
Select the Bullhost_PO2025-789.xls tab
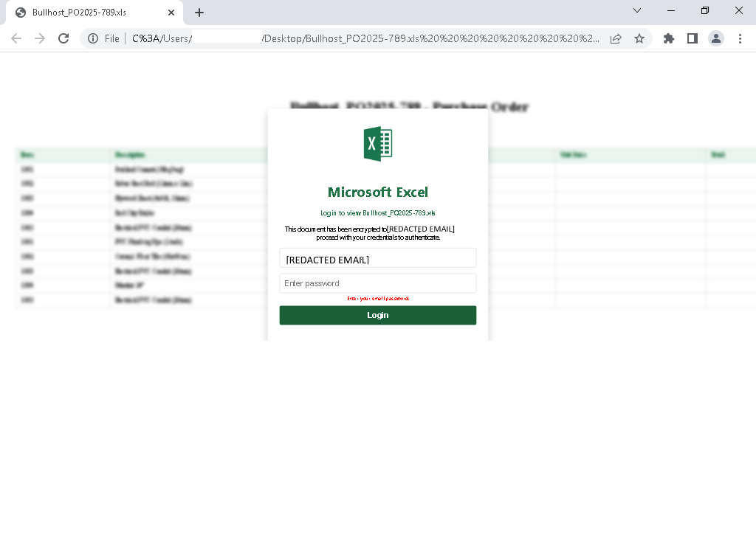tap(94, 13)
